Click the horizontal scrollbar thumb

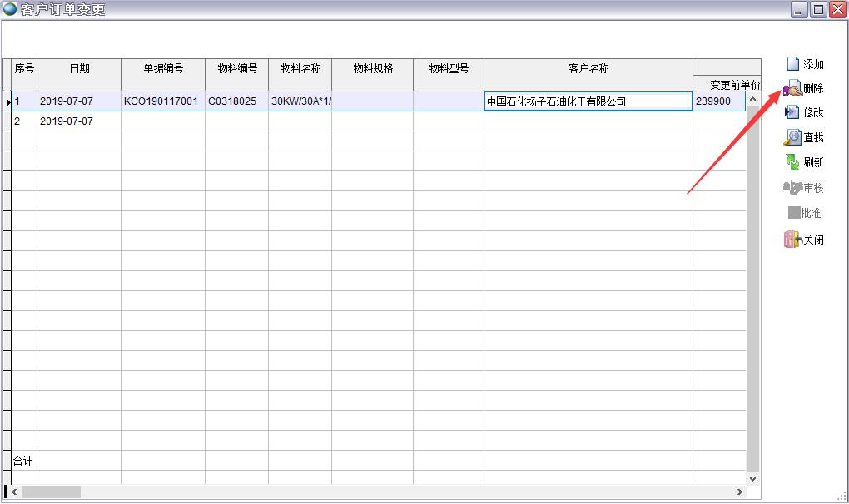[52, 492]
